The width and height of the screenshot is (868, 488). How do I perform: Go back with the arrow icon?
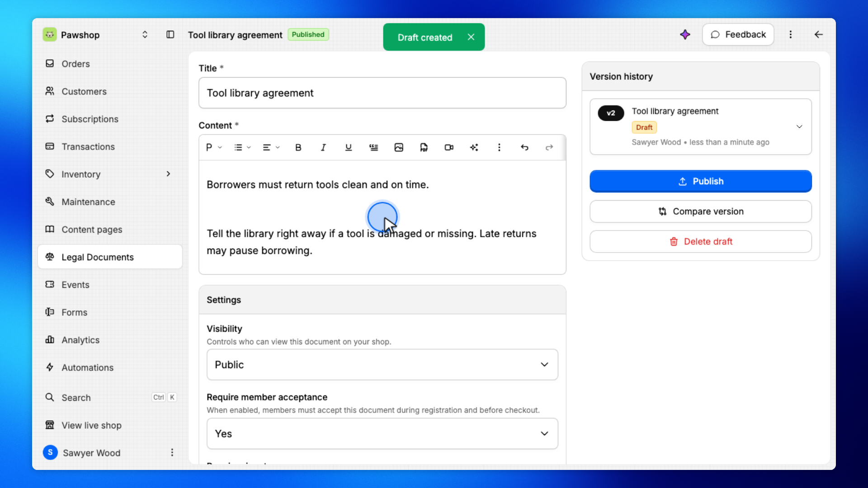[819, 35]
